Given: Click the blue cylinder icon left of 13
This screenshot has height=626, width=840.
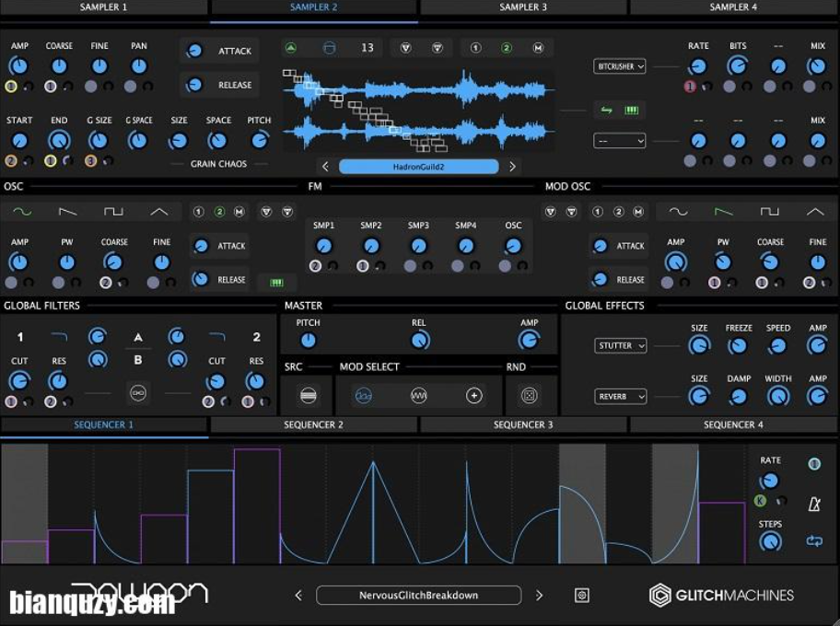Looking at the screenshot, I should (x=329, y=48).
